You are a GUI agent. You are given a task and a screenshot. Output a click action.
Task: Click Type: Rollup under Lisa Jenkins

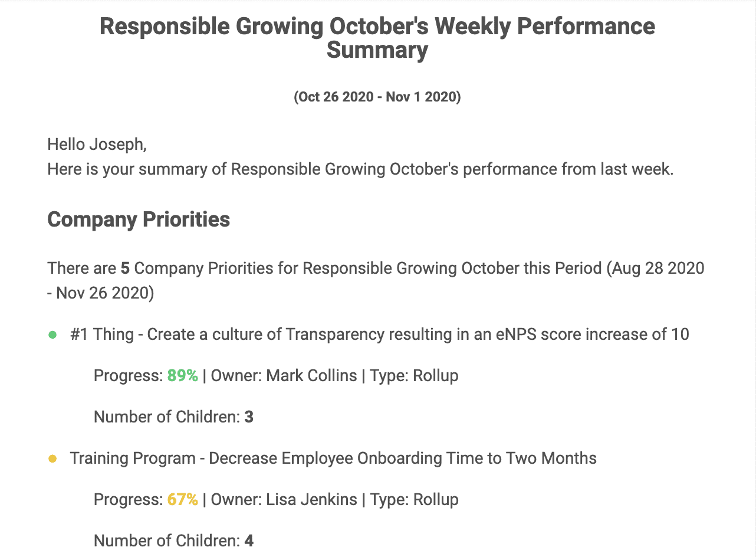click(x=415, y=500)
